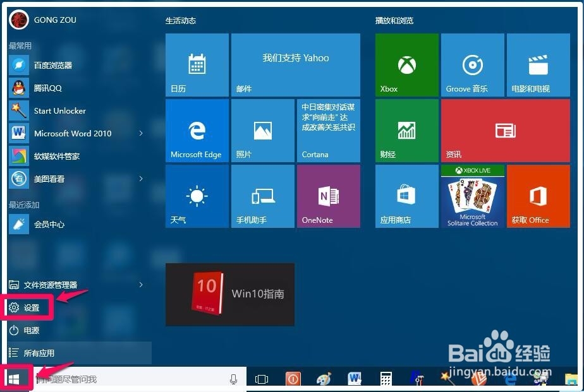This screenshot has width=584, height=392.
Task: Open 所有应用 to view all apps
Action: point(40,354)
